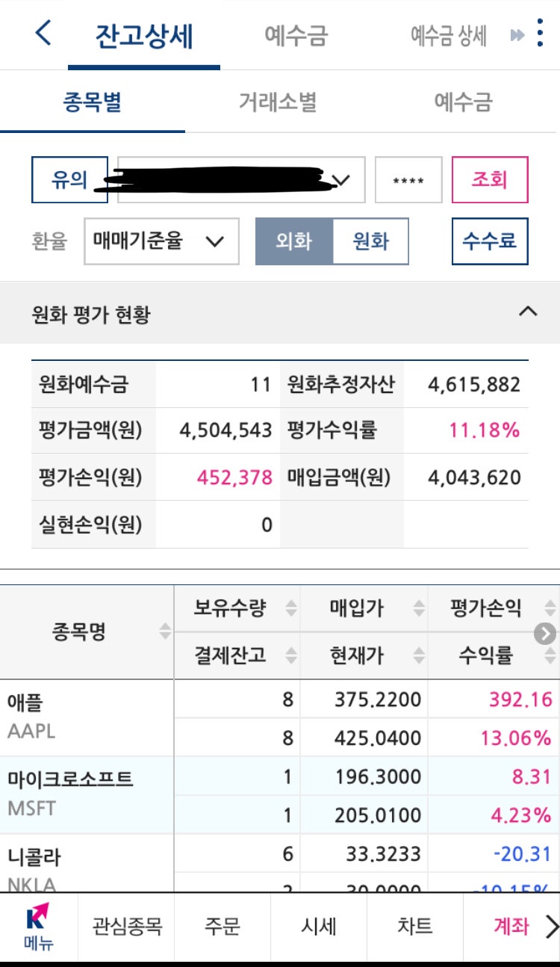Screen dimensions: 560x967
Task: Tap the **** password input field
Action: click(x=408, y=179)
